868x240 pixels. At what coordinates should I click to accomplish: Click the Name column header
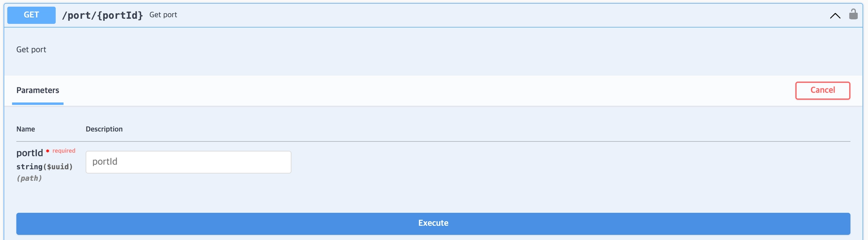25,129
